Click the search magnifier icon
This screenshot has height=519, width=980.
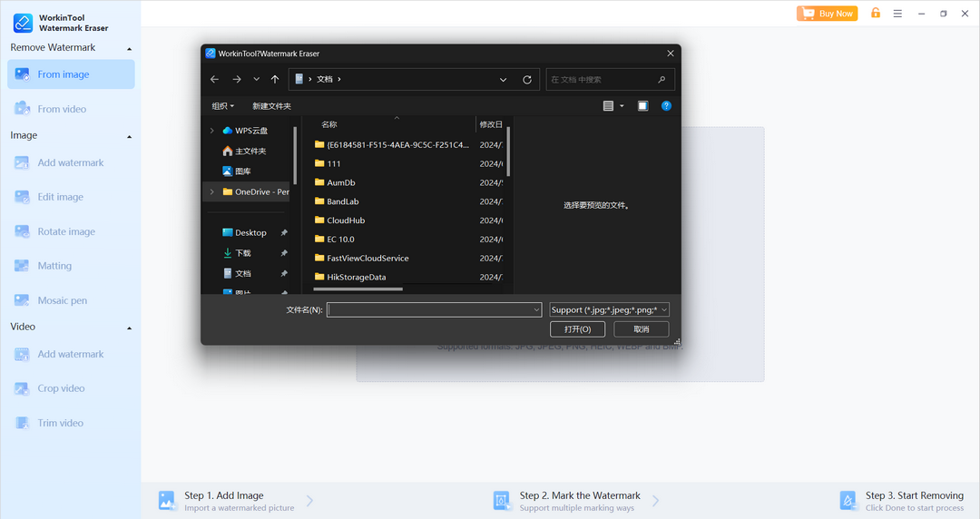click(x=661, y=80)
